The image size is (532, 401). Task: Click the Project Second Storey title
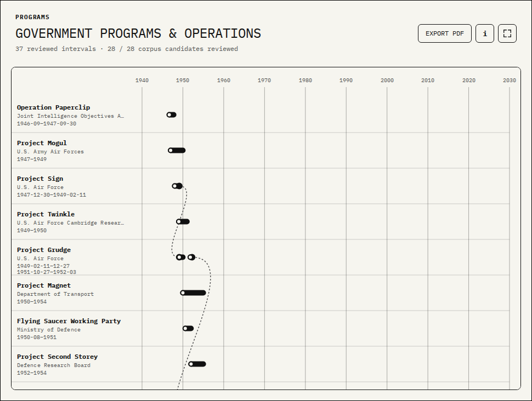point(58,357)
